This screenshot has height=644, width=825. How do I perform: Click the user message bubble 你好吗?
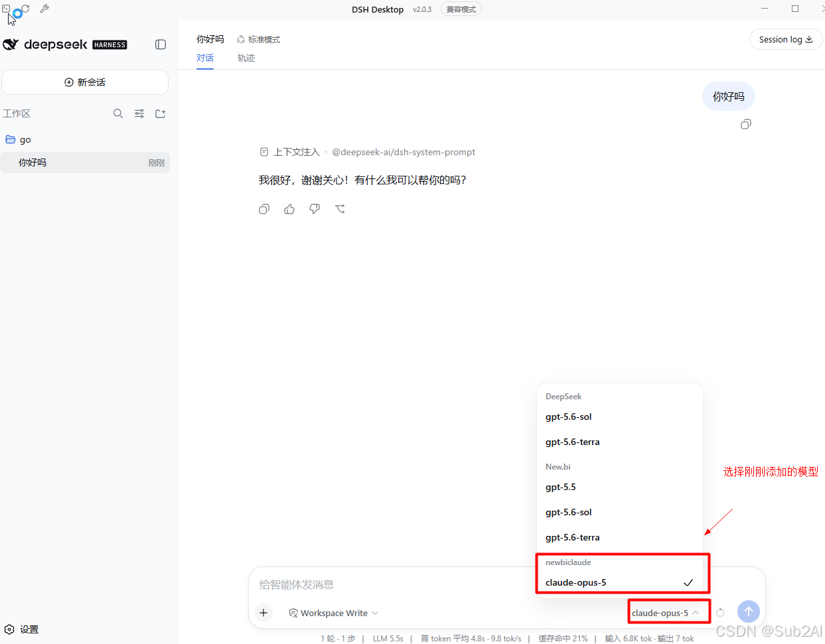click(729, 97)
